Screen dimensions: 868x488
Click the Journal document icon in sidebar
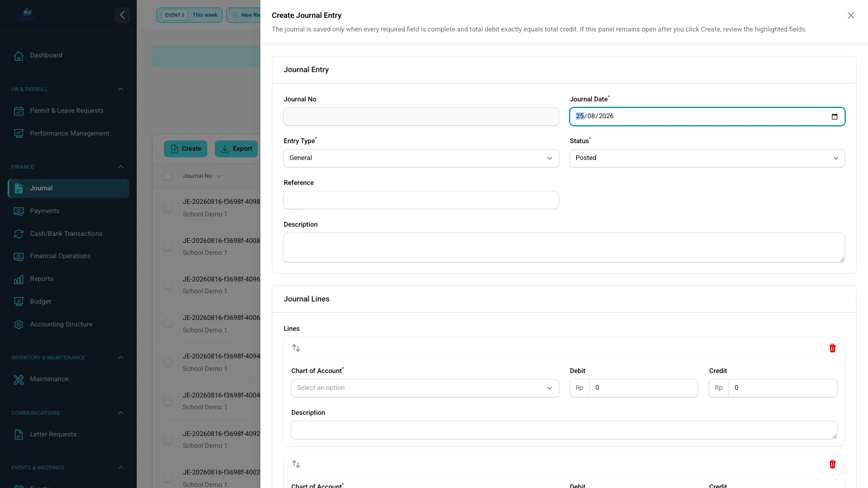click(19, 189)
